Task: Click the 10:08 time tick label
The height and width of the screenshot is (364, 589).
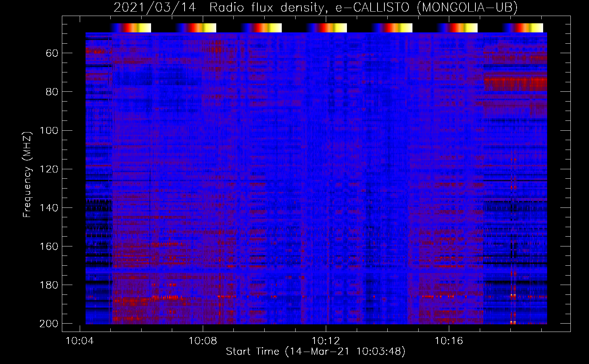Action: (203, 341)
